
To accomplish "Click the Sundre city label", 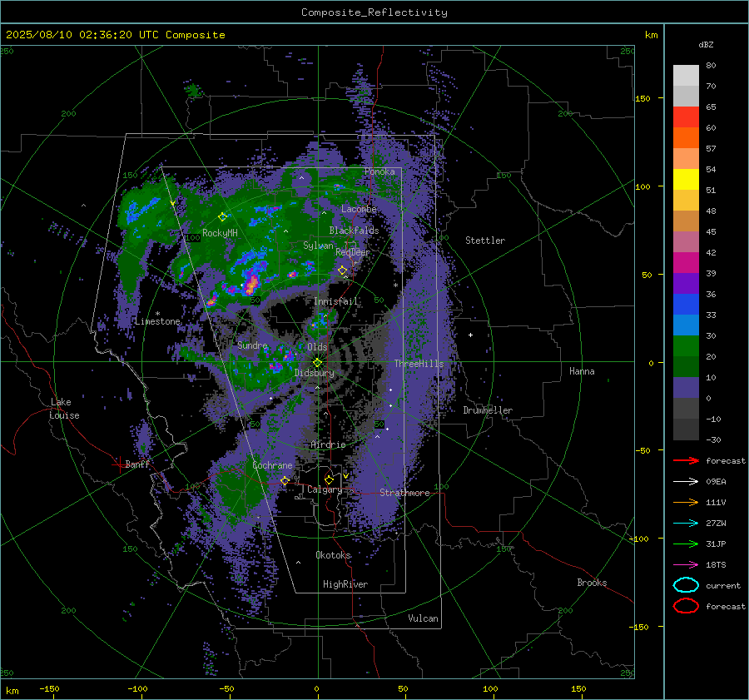I will (252, 345).
